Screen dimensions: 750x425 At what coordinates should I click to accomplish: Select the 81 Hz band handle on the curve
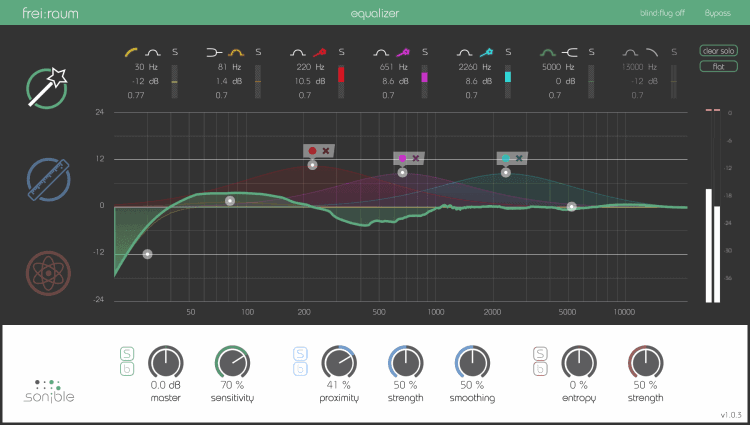(230, 201)
